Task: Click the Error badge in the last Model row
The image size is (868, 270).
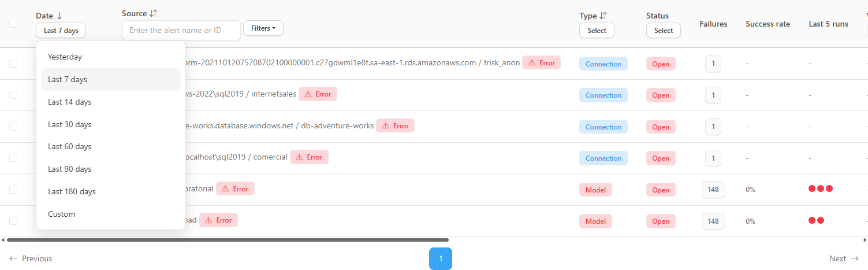Action: click(218, 220)
